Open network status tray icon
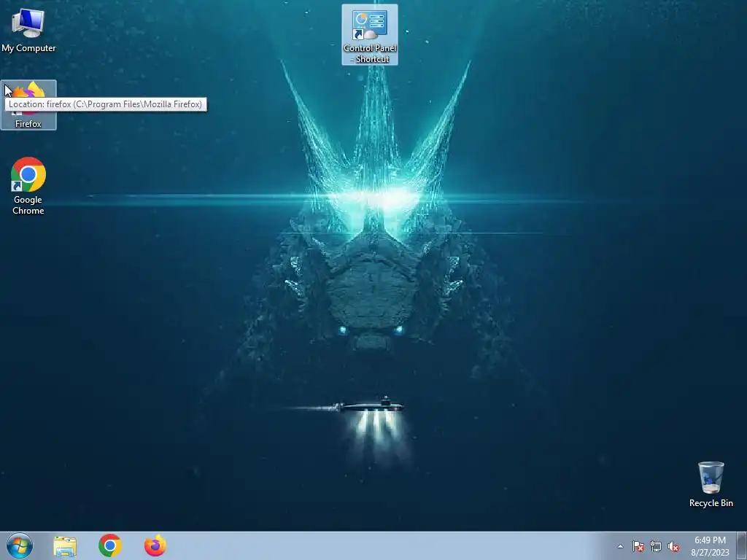747x560 pixels. pyautogui.click(x=656, y=546)
